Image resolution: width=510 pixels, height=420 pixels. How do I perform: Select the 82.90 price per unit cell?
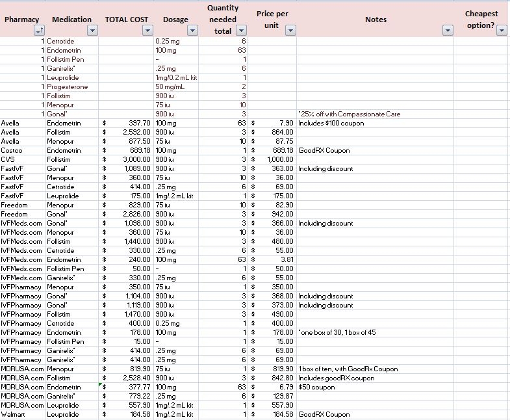272,205
